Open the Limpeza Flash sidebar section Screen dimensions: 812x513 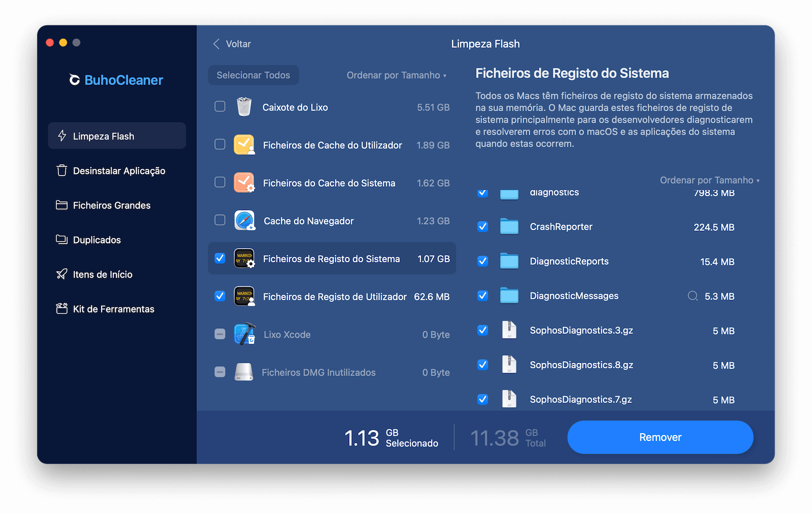117,135
